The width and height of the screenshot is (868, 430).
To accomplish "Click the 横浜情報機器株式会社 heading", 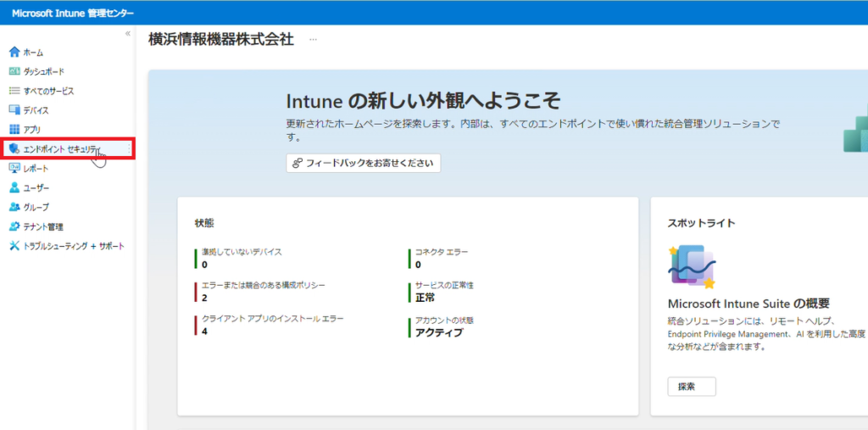I will (221, 40).
